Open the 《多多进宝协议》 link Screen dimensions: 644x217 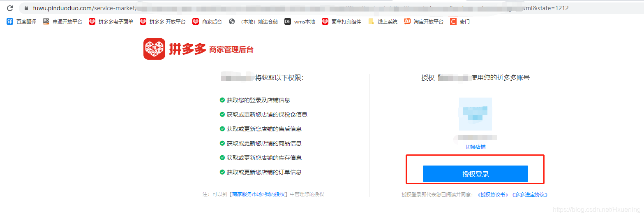tap(530, 195)
